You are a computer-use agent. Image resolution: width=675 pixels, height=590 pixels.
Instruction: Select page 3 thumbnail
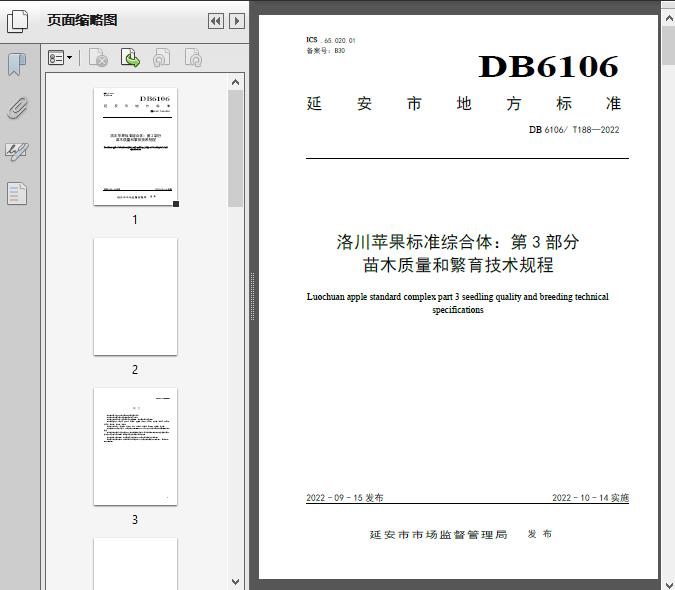135,447
